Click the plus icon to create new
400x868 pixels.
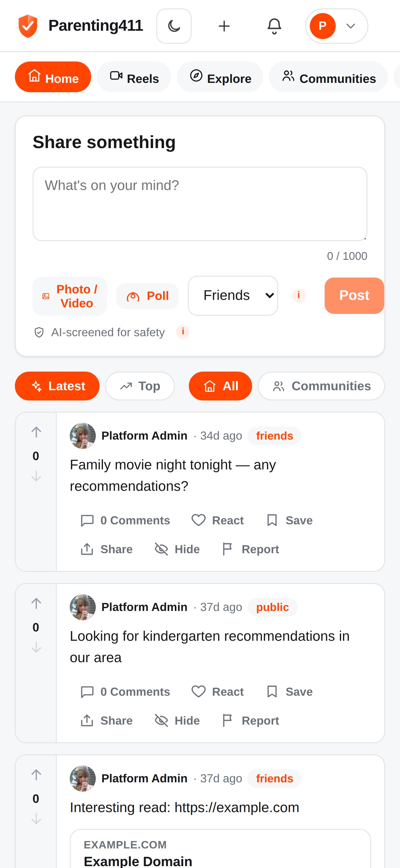[x=224, y=26]
